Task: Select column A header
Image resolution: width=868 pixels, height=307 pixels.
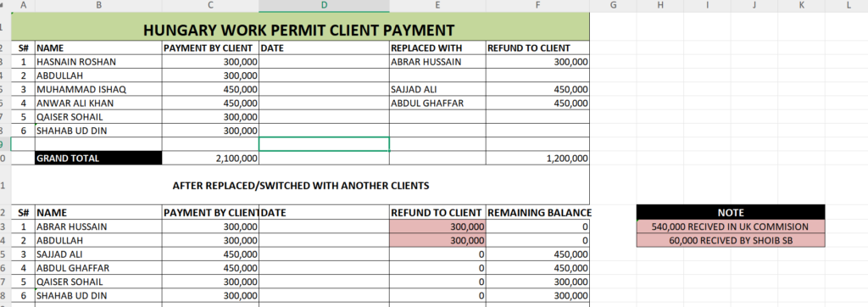Action: click(x=23, y=5)
